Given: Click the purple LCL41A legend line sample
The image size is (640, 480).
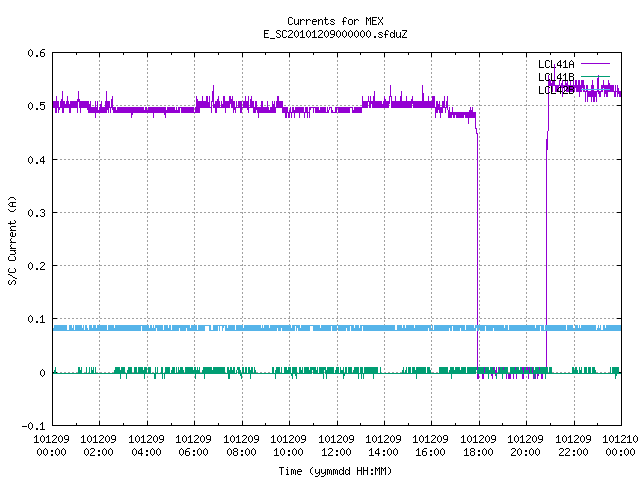Looking at the screenshot, I should coord(595,64).
